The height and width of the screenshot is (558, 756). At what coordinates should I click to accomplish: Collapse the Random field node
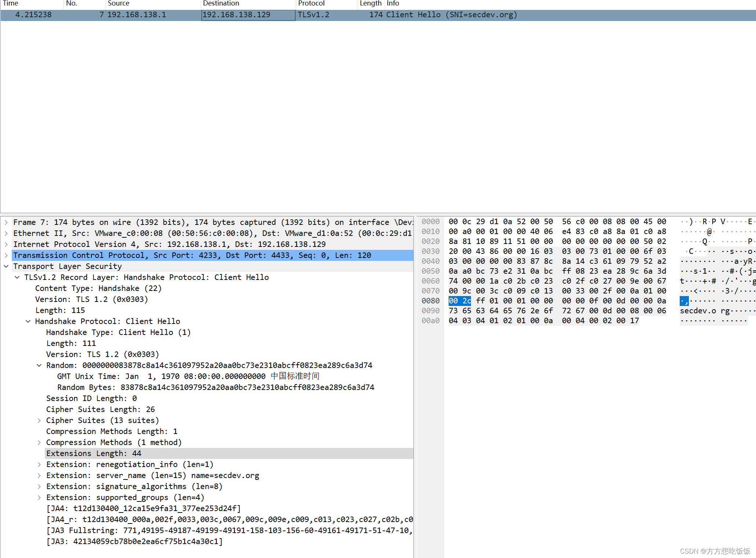(39, 365)
